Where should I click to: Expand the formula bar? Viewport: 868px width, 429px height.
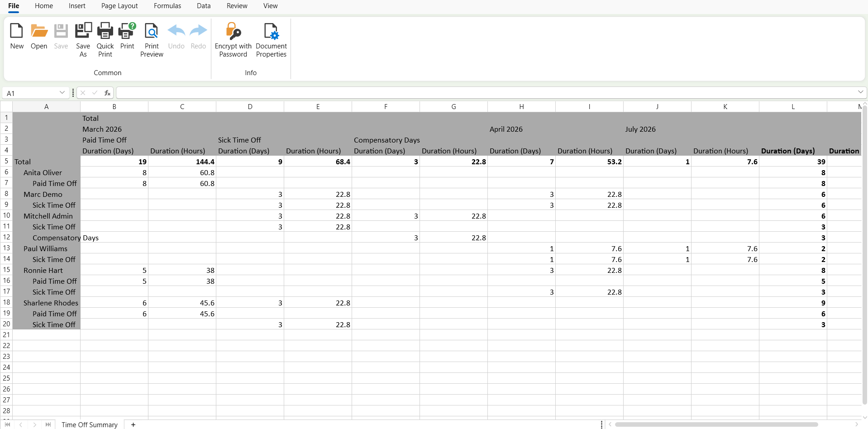click(860, 92)
